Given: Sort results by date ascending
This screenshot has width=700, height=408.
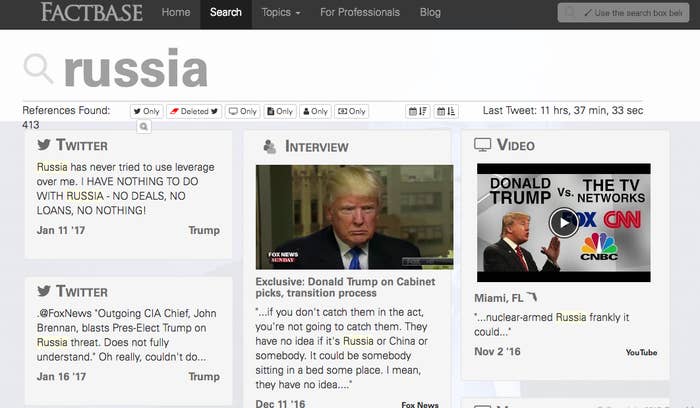Looking at the screenshot, I should click(x=446, y=111).
